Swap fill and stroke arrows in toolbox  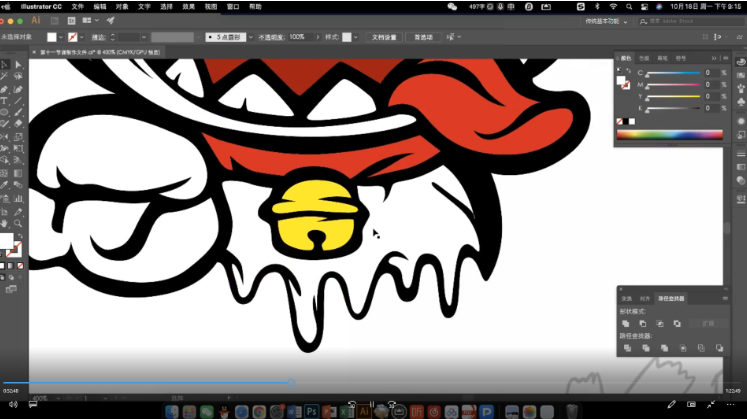point(20,236)
